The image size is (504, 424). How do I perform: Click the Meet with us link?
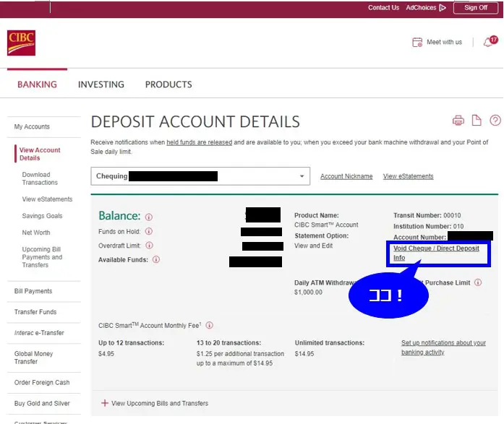tap(444, 42)
